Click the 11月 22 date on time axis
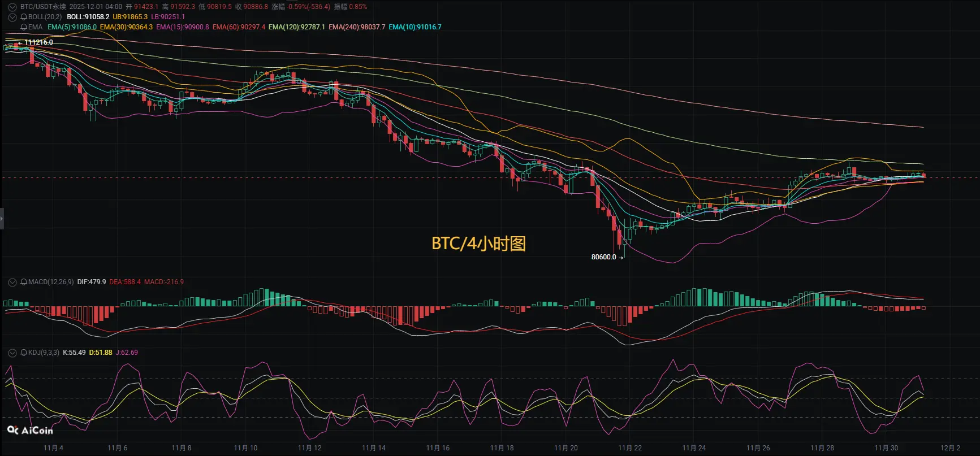The height and width of the screenshot is (456, 980). click(630, 448)
